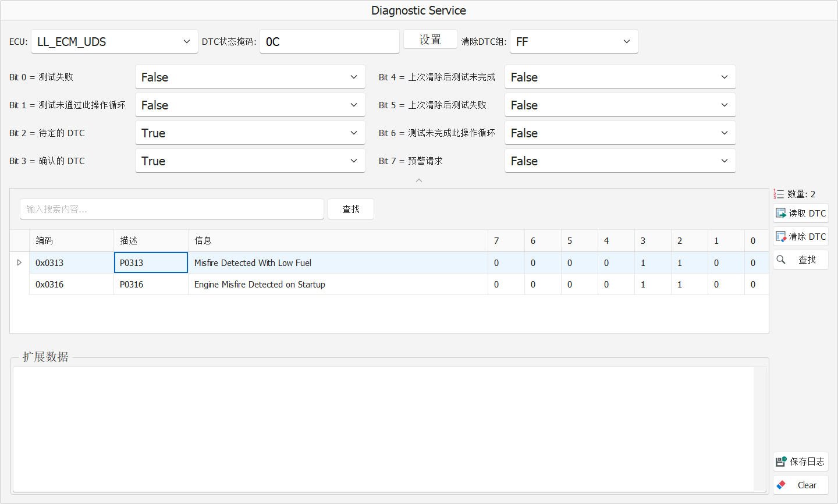Click the 数量 list count icon
The width and height of the screenshot is (838, 504).
779,194
